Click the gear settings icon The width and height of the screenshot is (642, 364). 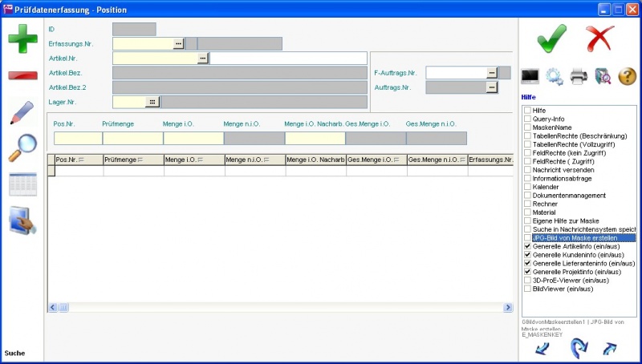point(555,77)
